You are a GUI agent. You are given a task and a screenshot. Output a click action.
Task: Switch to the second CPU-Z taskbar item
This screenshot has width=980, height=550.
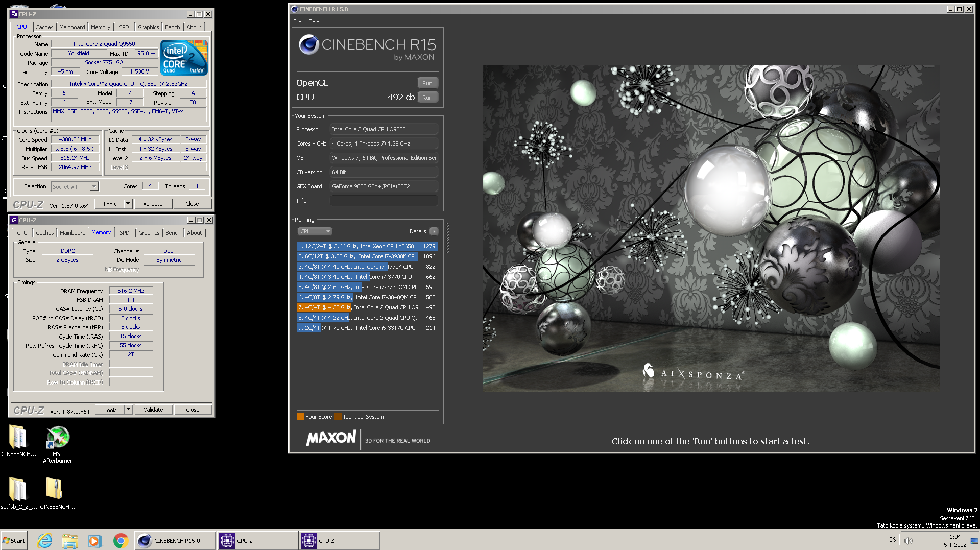click(x=339, y=540)
